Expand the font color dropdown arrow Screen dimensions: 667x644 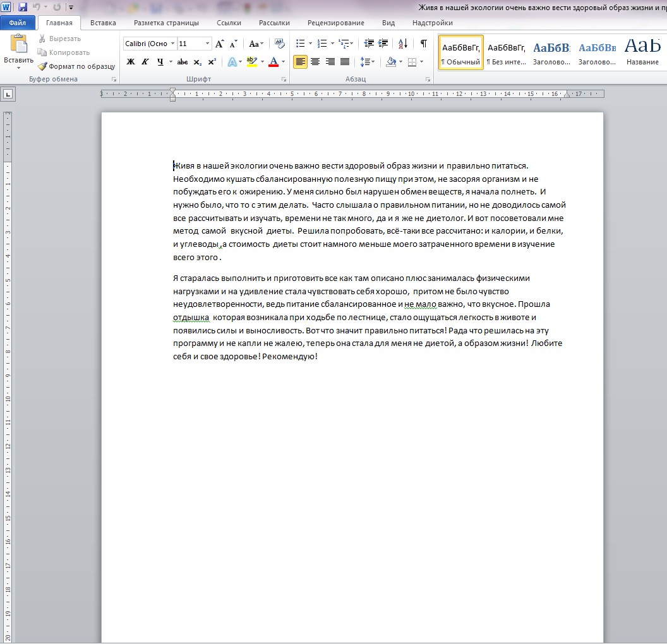tap(284, 62)
